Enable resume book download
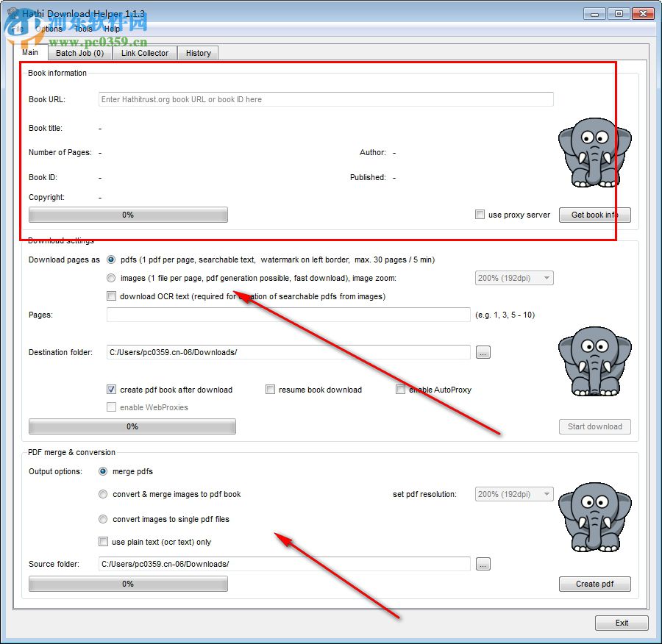Screen dimensions: 662x644 click(271, 390)
